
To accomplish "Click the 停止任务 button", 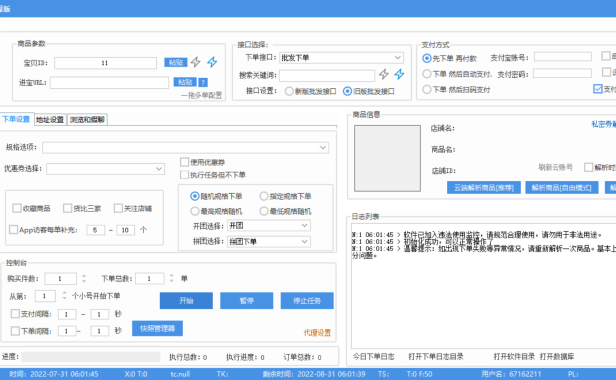I will click(307, 301).
